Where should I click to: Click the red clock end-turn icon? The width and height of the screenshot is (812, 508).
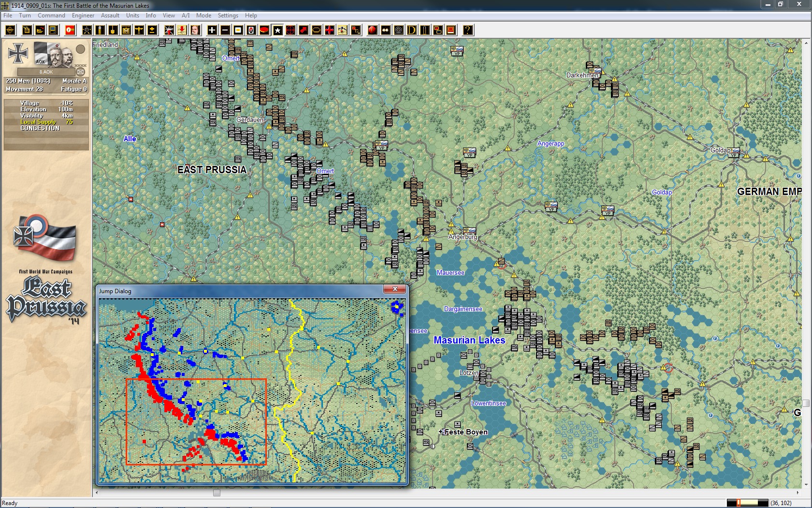point(70,30)
